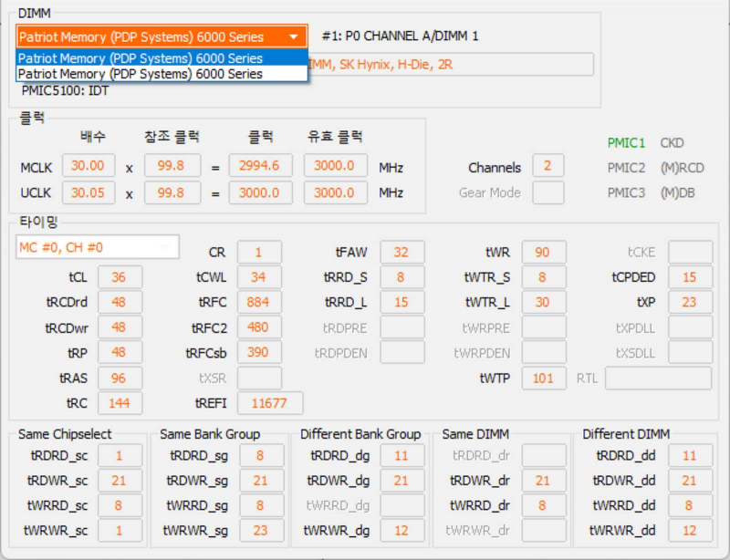
Task: Click the tREFI value 11677 field
Action: (270, 402)
